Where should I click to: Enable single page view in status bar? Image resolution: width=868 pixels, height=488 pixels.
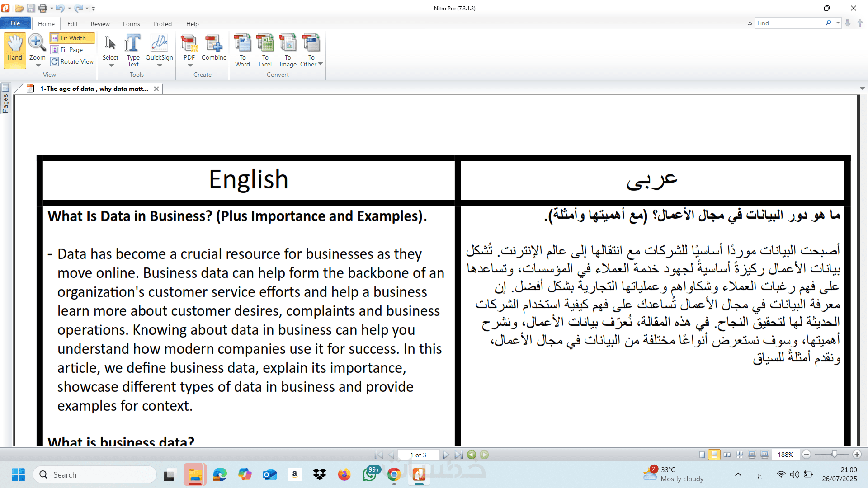pos(702,455)
